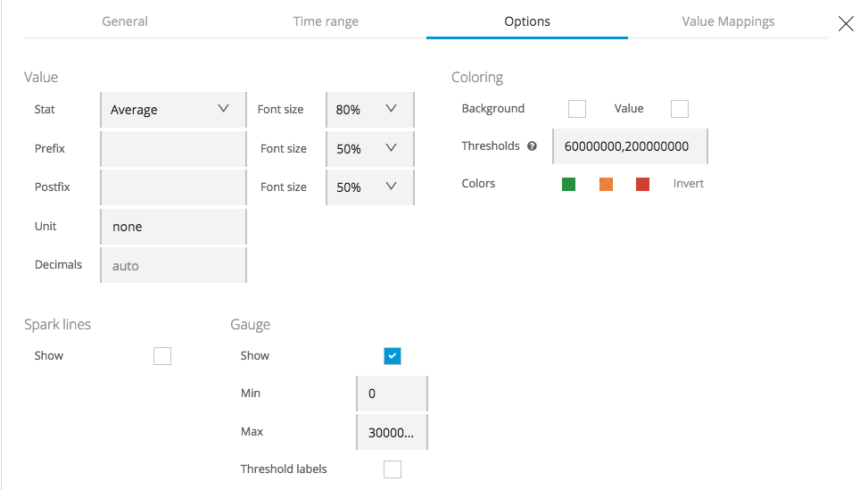The image size is (868, 490).
Task: Toggle the Spark lines Show checkbox
Action: click(x=162, y=356)
